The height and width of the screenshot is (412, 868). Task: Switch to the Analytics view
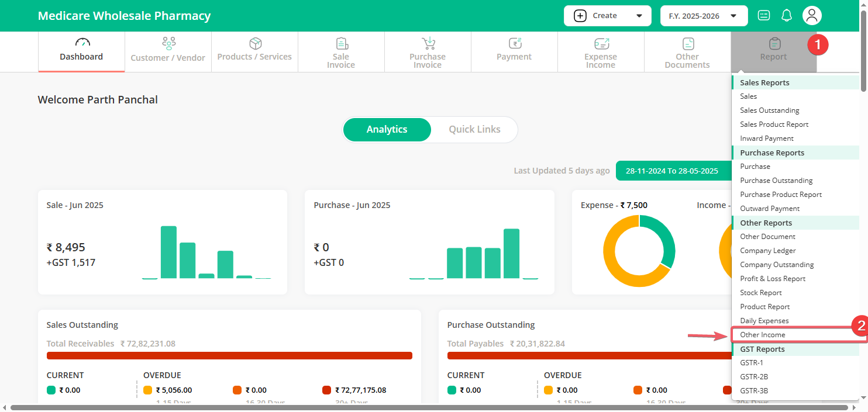click(387, 130)
